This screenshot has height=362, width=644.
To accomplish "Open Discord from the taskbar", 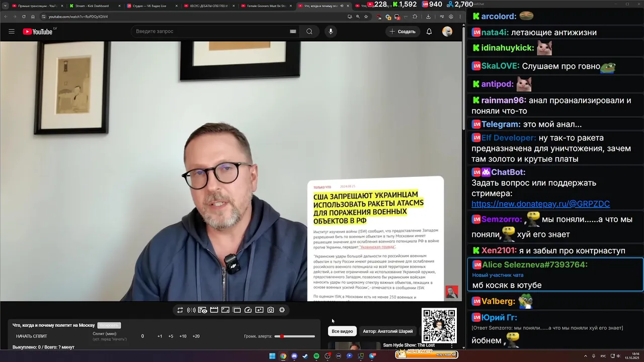I will (x=294, y=356).
